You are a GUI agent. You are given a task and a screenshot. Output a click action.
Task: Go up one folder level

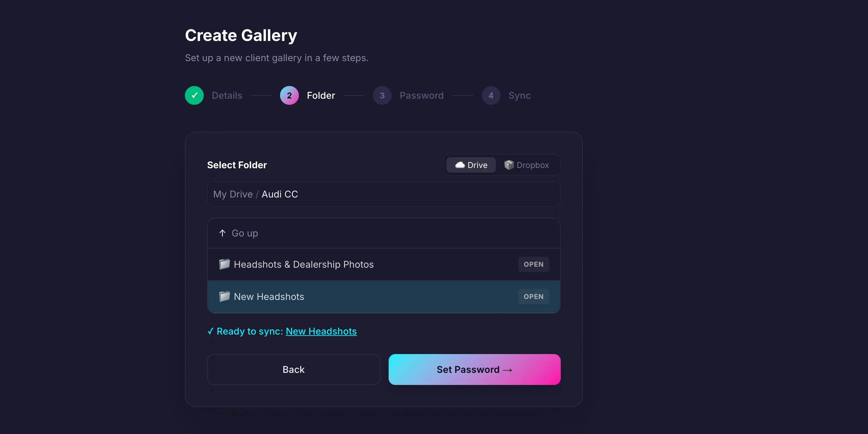coord(245,233)
